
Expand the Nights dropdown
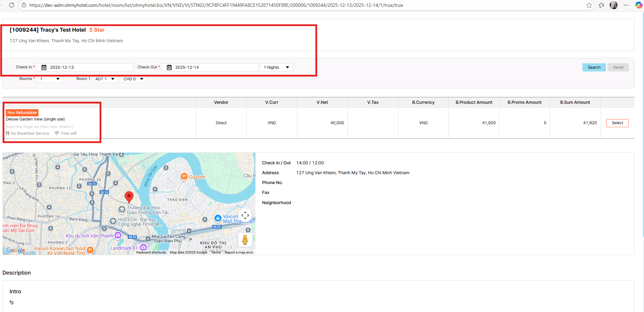[x=276, y=67]
